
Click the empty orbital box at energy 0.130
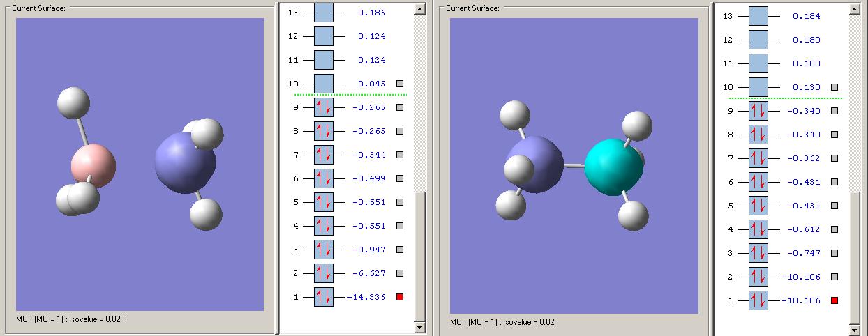758,87
